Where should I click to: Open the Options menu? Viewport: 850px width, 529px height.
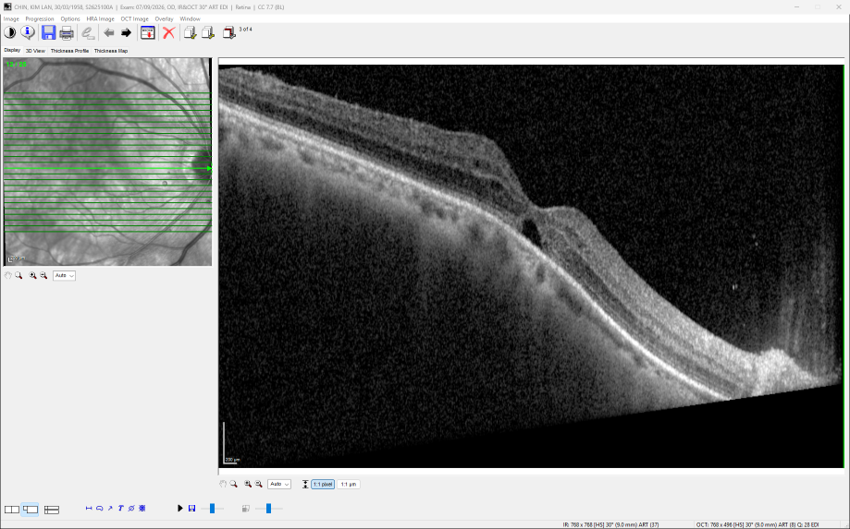(x=70, y=19)
